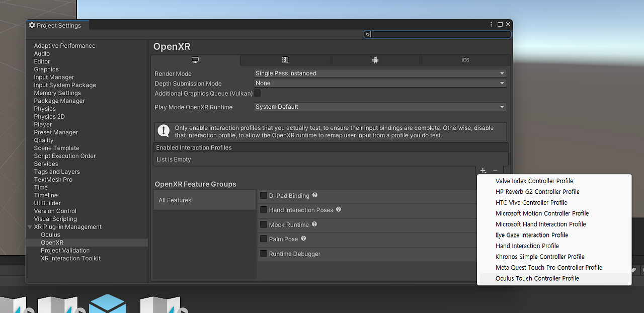Focus the settings search field
Screen dimensions: 644x313
pos(437,35)
